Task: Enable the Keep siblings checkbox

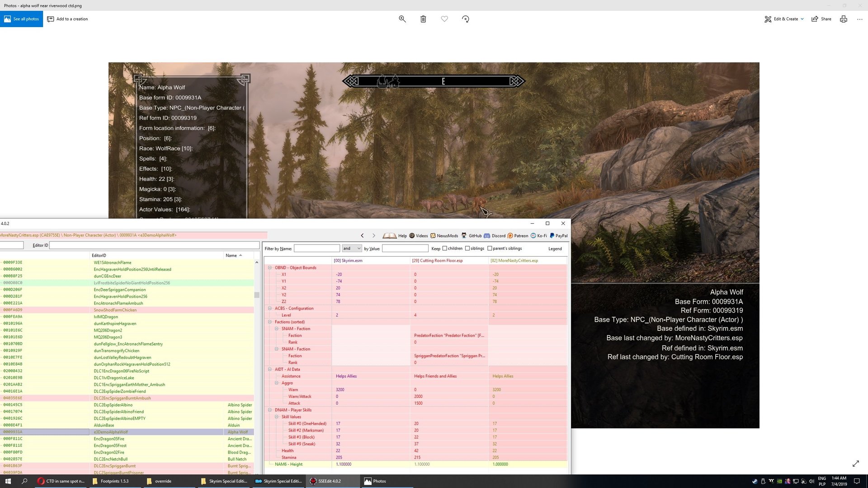Action: (x=467, y=249)
